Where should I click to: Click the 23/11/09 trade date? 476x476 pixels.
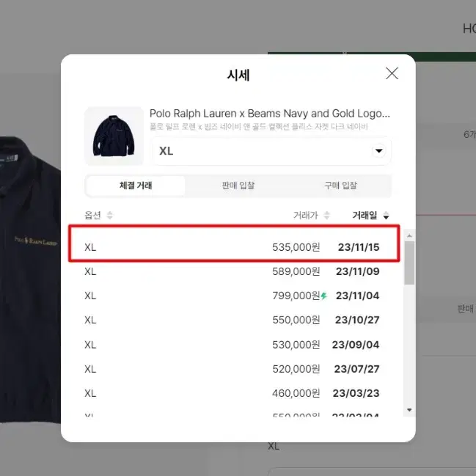[x=358, y=271]
